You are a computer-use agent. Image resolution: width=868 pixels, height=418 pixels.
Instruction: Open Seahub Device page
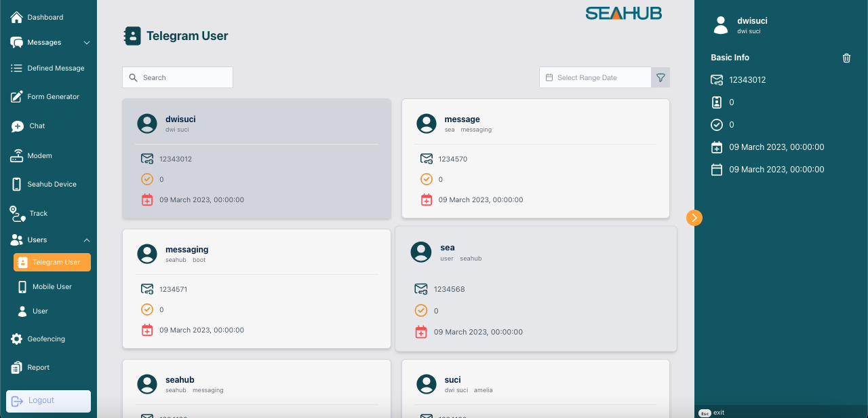[x=52, y=185]
